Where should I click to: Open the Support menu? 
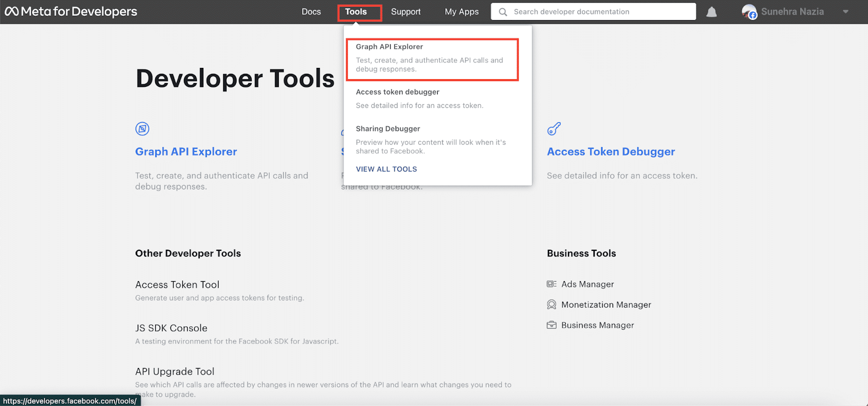(406, 12)
